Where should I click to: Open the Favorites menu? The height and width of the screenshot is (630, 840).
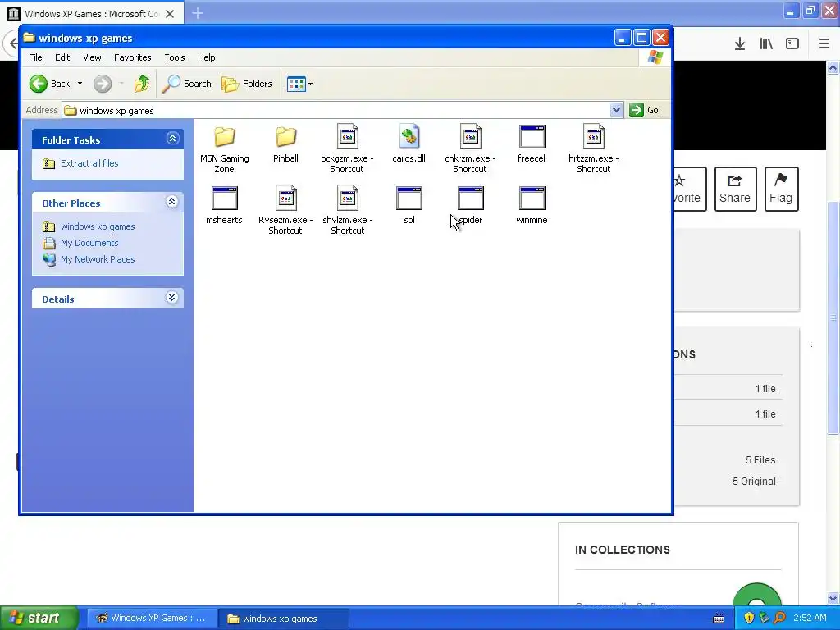[x=132, y=57]
